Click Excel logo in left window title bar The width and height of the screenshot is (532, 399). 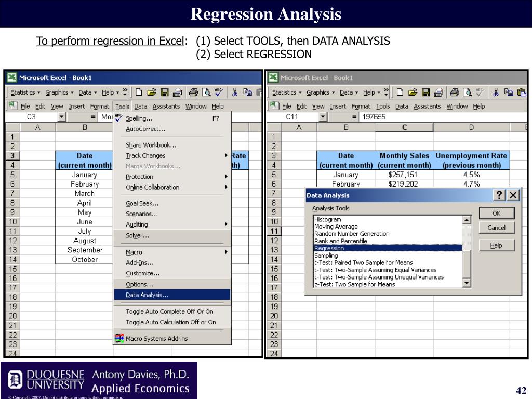pyautogui.click(x=12, y=77)
